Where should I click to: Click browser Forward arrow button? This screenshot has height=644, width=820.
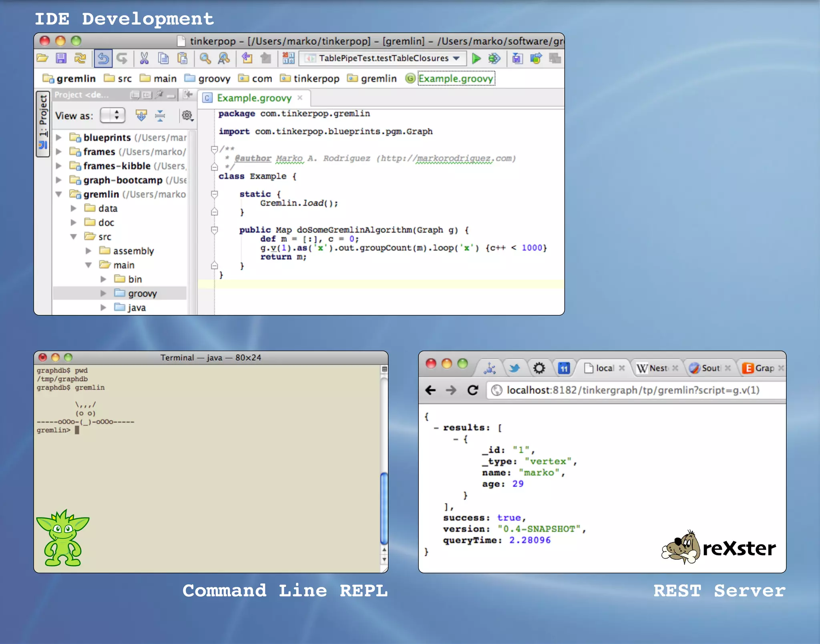coord(451,390)
